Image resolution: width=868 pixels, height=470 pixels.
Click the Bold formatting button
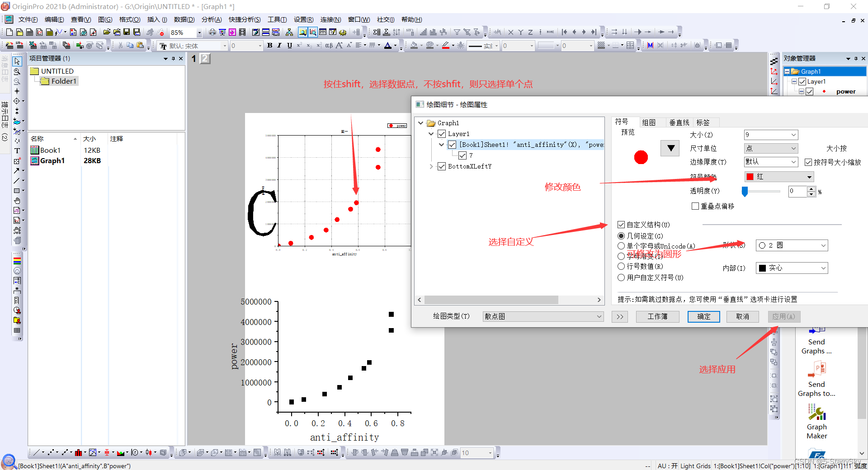(270, 45)
